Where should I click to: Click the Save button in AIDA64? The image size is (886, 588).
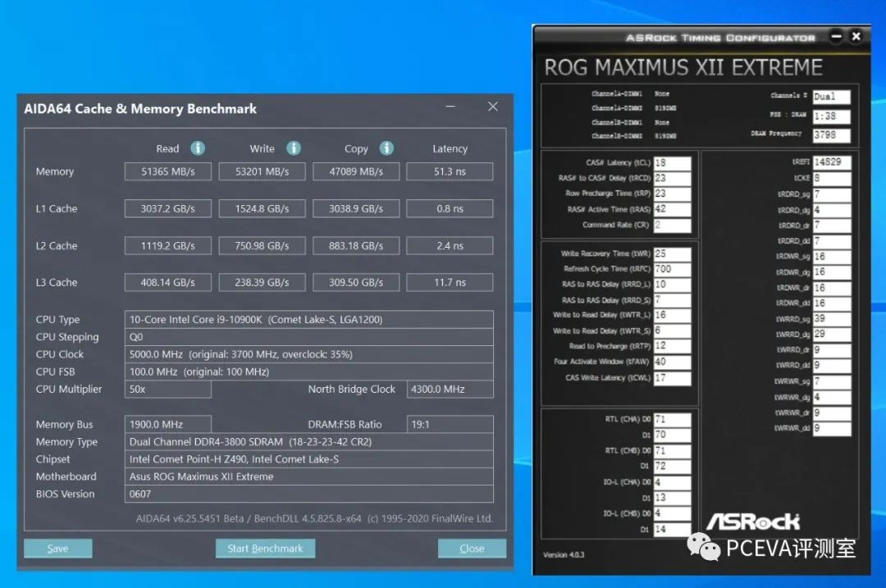click(x=57, y=548)
